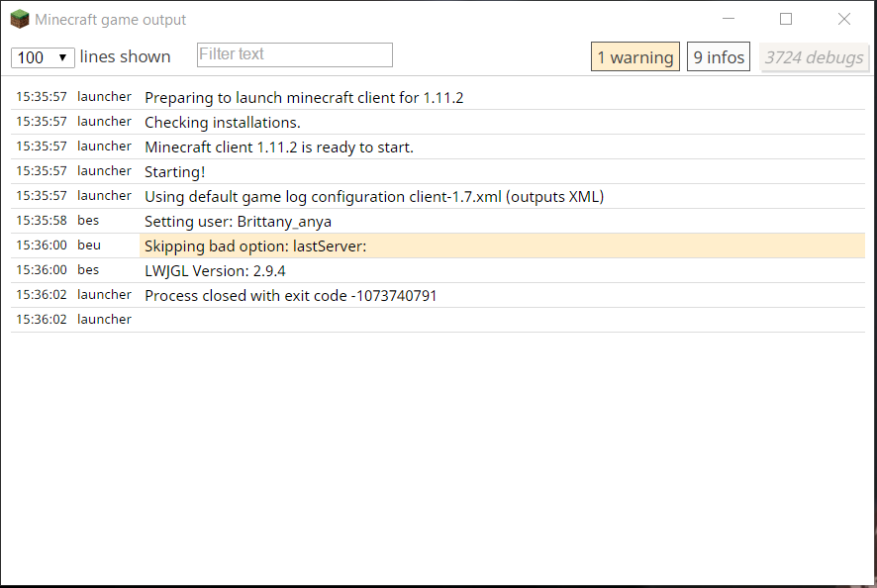Select 'Preparing to launch minecraft client for 1.11.2' line
The image size is (877, 588).
click(438, 97)
